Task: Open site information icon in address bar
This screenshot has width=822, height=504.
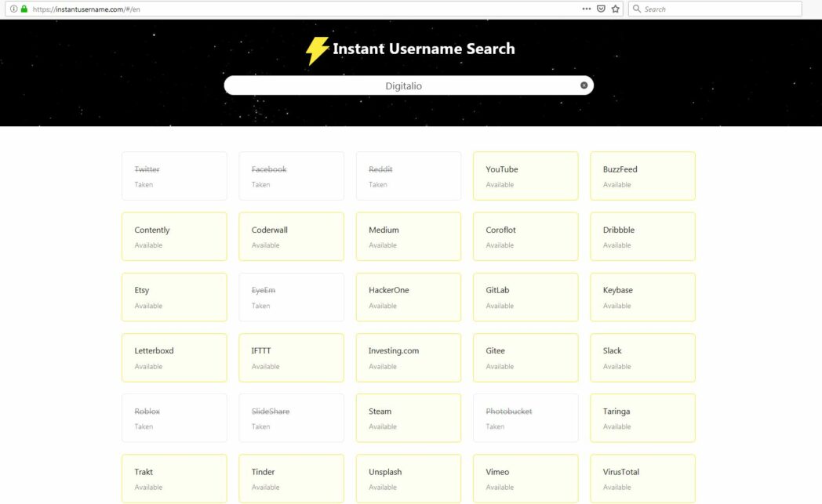Action: coord(13,9)
